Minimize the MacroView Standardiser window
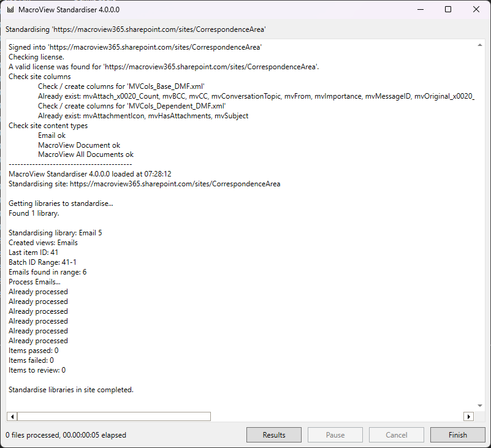Viewport: 491px width, 448px height. tap(421, 10)
